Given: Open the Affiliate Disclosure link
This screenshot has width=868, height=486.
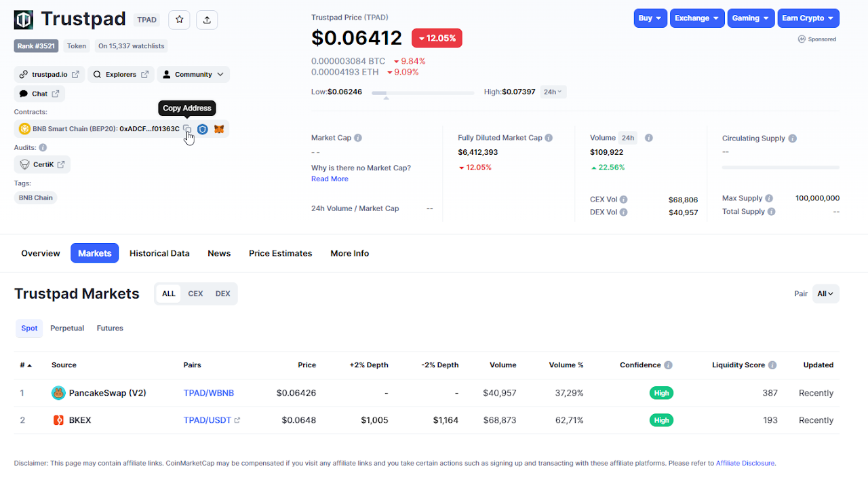Looking at the screenshot, I should 745,464.
